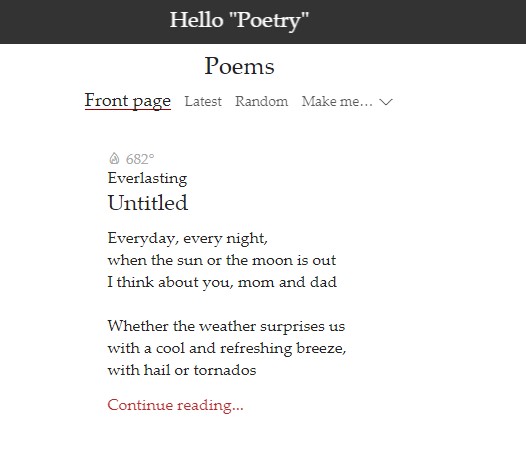526x457 pixels.
Task: Click the line "Everyday, every night,"
Action: click(188, 239)
